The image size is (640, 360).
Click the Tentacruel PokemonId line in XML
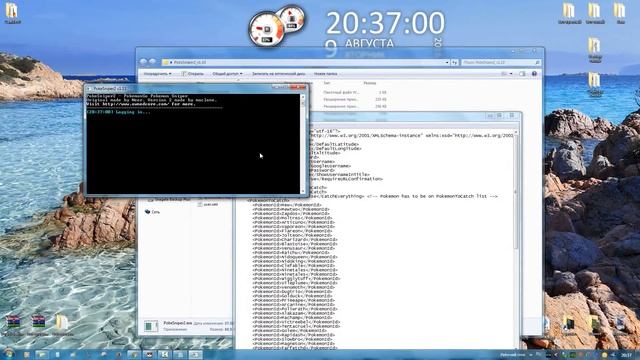296,327
